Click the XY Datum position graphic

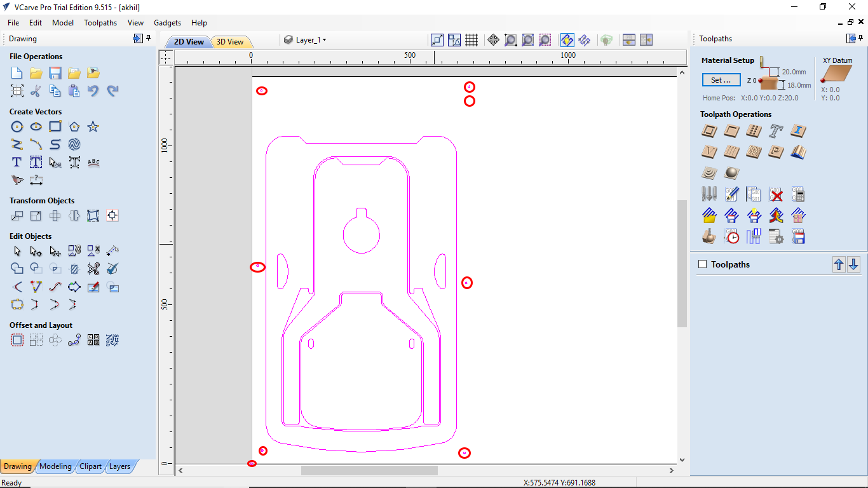tap(836, 74)
